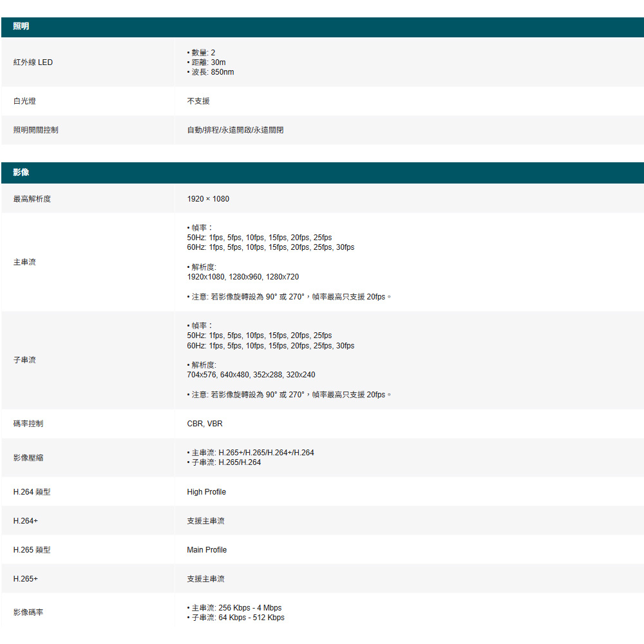Select the 紅外線 LED row label

tap(33, 62)
